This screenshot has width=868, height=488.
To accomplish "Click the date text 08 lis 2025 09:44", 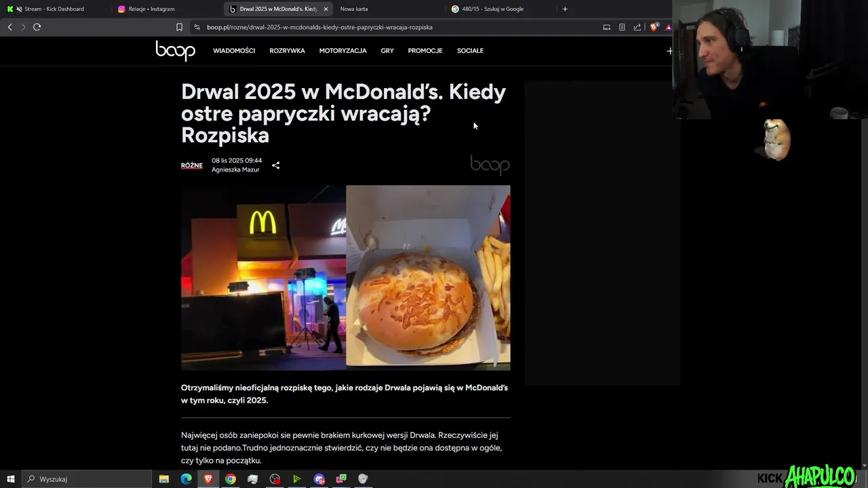I will 237,161.
